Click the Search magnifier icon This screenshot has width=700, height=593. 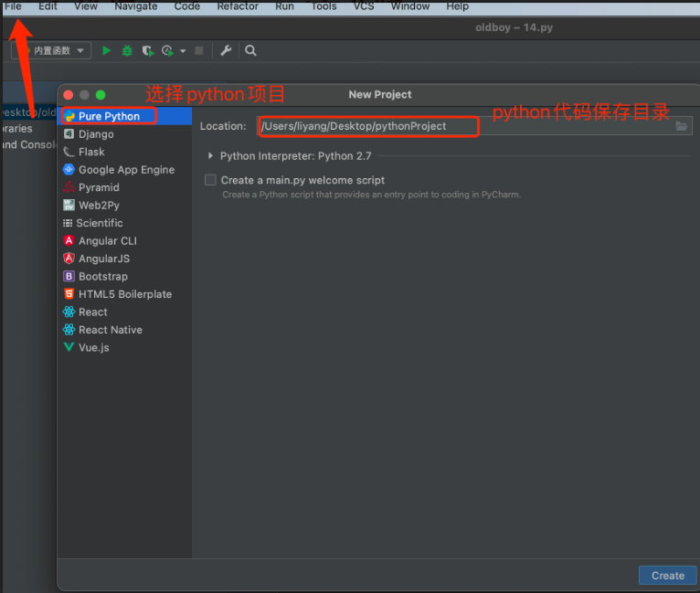click(251, 50)
